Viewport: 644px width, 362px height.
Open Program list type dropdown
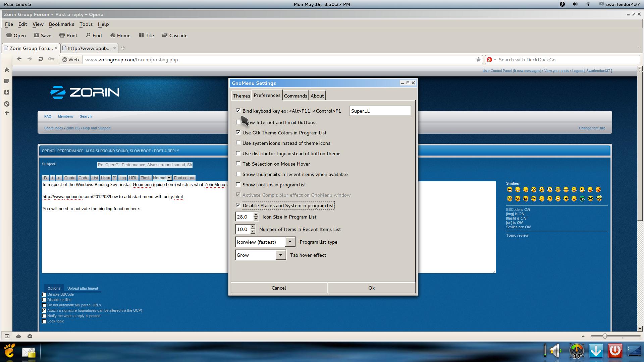pos(290,242)
